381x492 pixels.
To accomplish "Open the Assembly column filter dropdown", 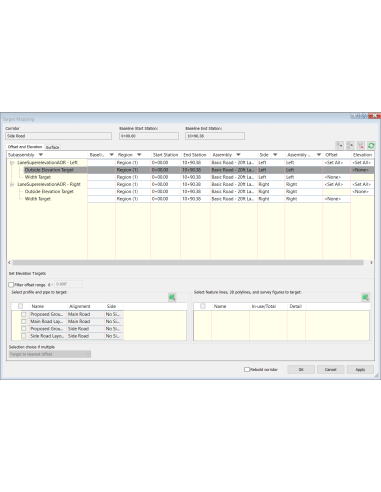I will [x=238, y=155].
